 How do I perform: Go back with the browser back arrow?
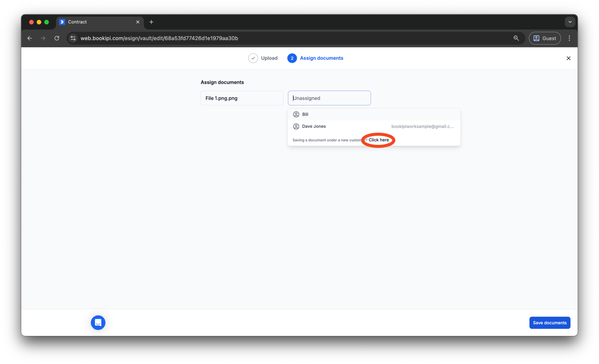pos(30,38)
